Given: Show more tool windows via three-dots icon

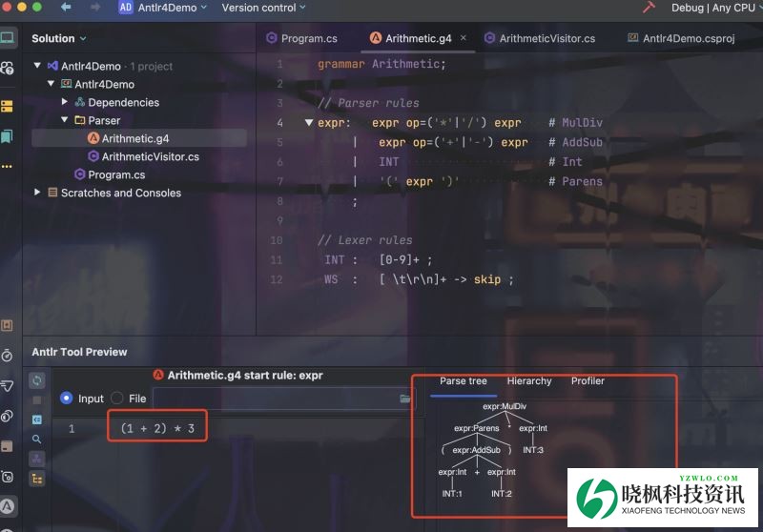Looking at the screenshot, I should (x=7, y=166).
